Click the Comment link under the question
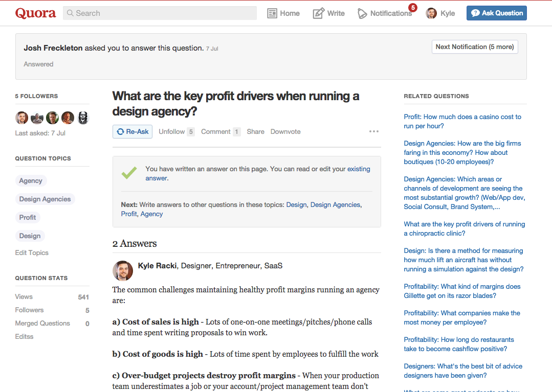552x392 pixels. coord(216,131)
